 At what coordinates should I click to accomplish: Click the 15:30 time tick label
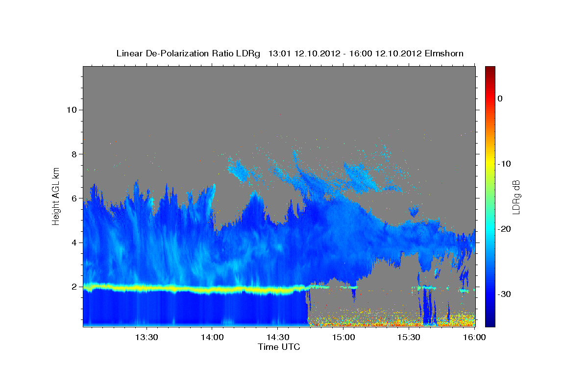(x=409, y=338)
